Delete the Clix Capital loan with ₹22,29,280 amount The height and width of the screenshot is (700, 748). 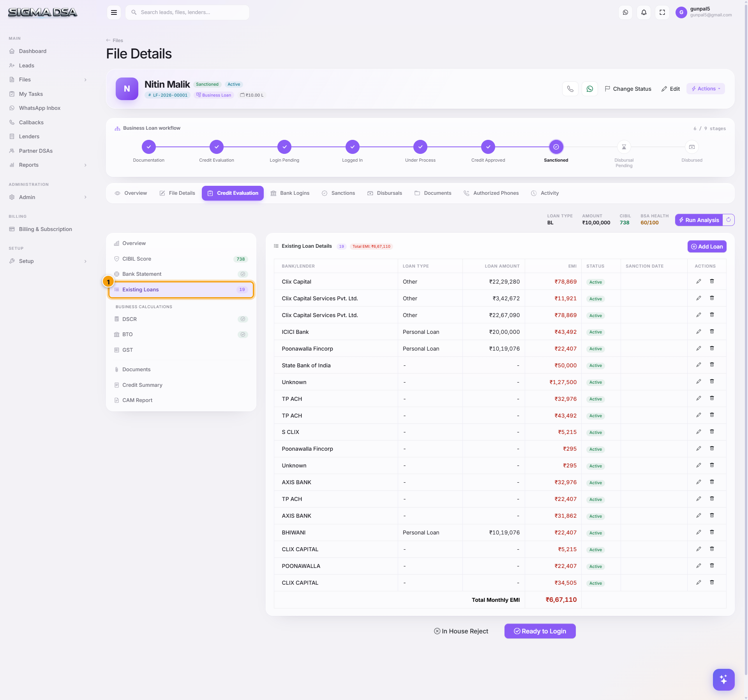[x=712, y=281]
